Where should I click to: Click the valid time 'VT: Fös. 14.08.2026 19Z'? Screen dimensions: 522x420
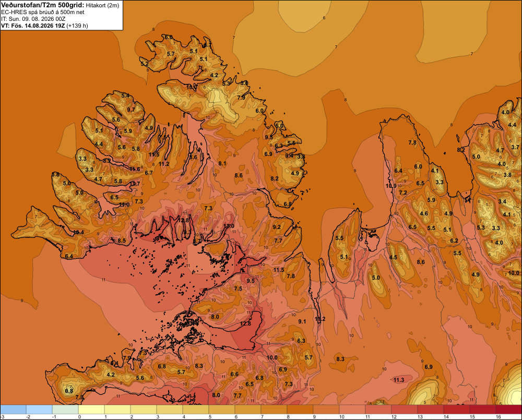coord(33,26)
